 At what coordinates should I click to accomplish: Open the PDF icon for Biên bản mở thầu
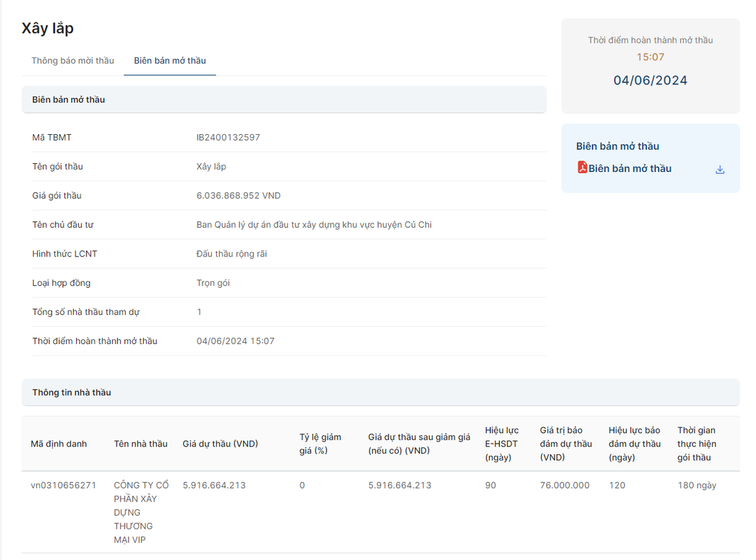click(x=583, y=168)
